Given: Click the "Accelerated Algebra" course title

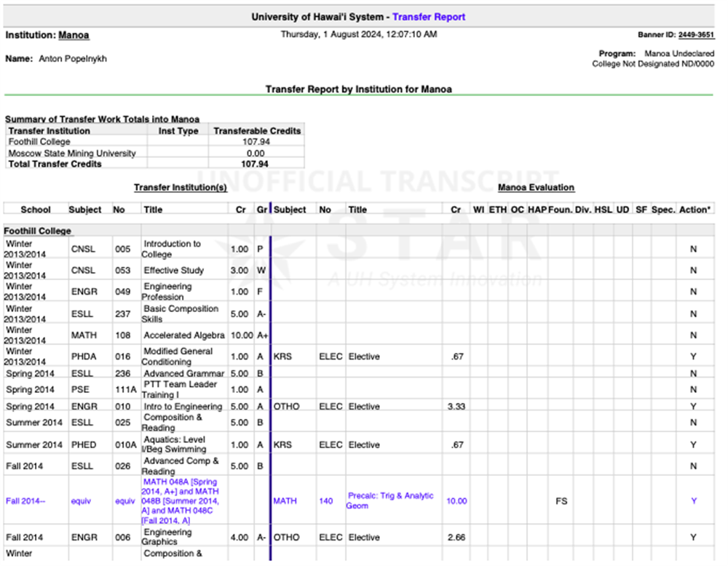Looking at the screenshot, I should 184,335.
